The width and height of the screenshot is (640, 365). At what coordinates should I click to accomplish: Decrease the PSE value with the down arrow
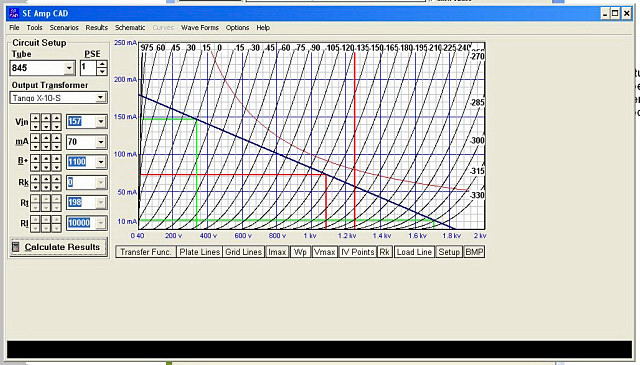[102, 71]
